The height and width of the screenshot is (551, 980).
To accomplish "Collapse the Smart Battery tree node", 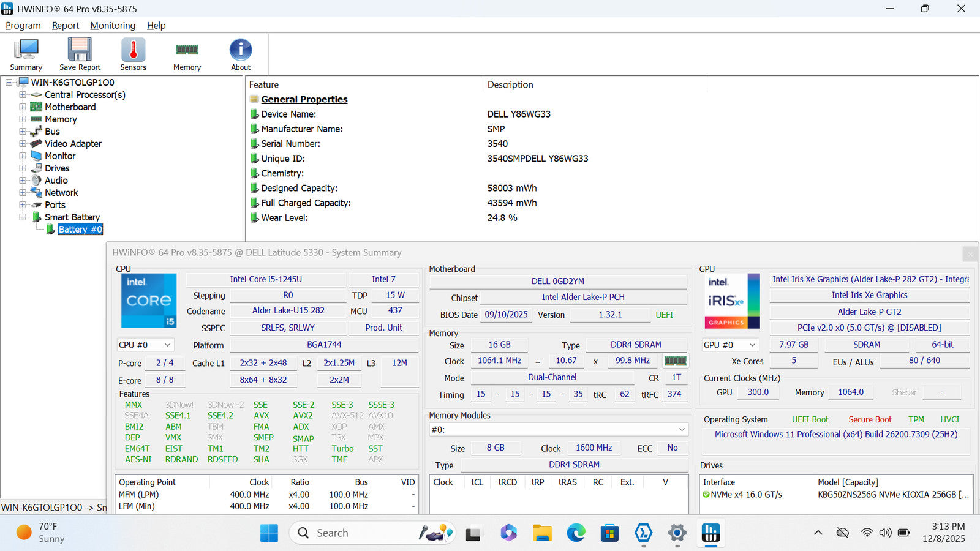I will click(x=23, y=217).
